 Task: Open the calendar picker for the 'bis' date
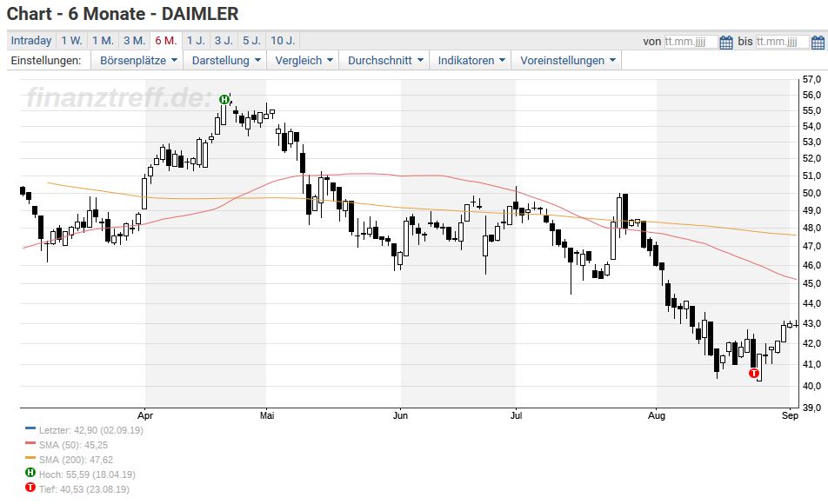(x=818, y=43)
